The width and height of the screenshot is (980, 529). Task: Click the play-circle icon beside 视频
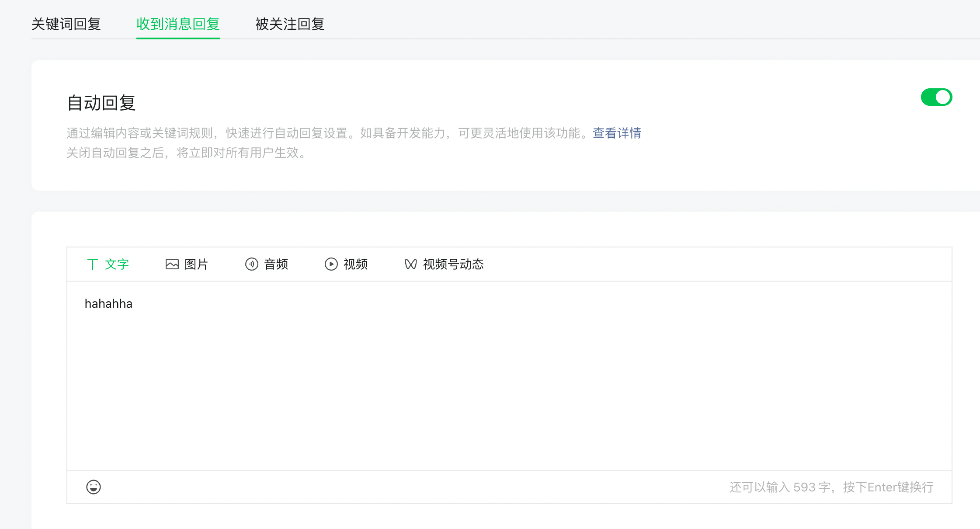(331, 264)
